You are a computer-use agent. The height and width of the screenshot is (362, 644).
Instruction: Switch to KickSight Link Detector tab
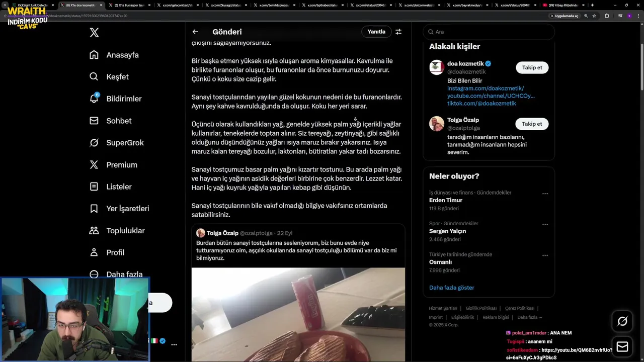pos(33,5)
